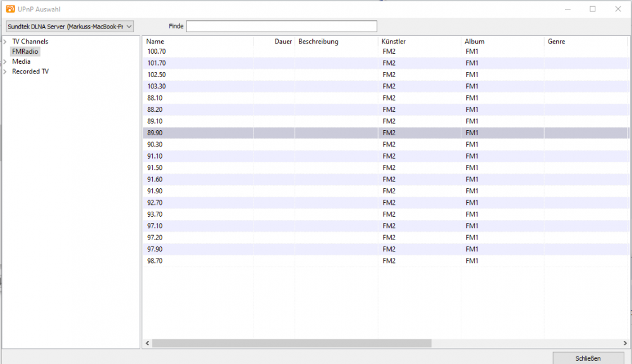Click the UPnP Auswahl app icon
The image size is (632, 364).
(x=10, y=9)
